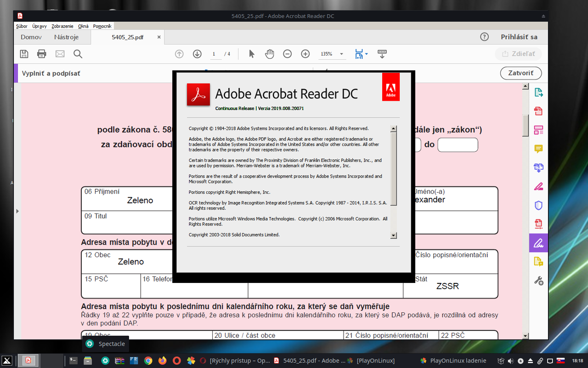The width and height of the screenshot is (588, 368).
Task: Open the pink Redact/highlight pen tool
Action: pyautogui.click(x=538, y=186)
